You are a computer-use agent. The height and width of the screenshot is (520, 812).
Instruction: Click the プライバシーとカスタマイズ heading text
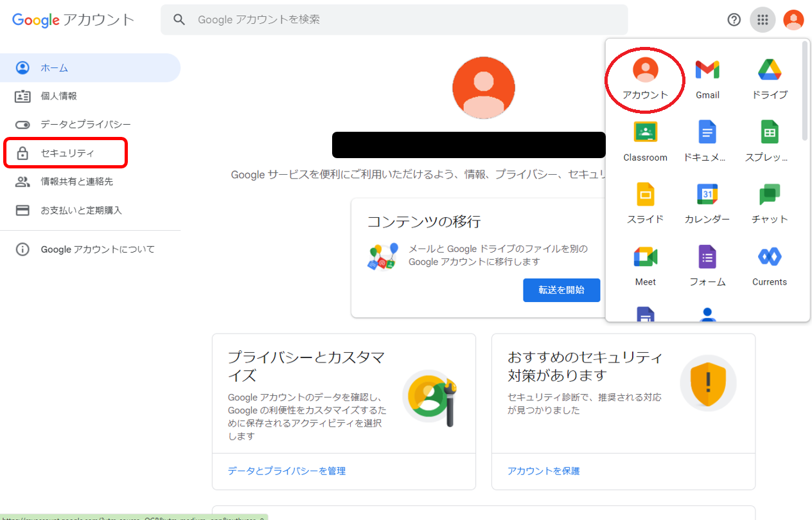point(306,366)
